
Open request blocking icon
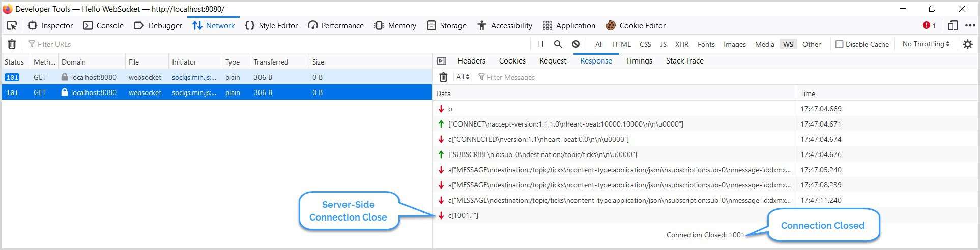click(x=575, y=44)
